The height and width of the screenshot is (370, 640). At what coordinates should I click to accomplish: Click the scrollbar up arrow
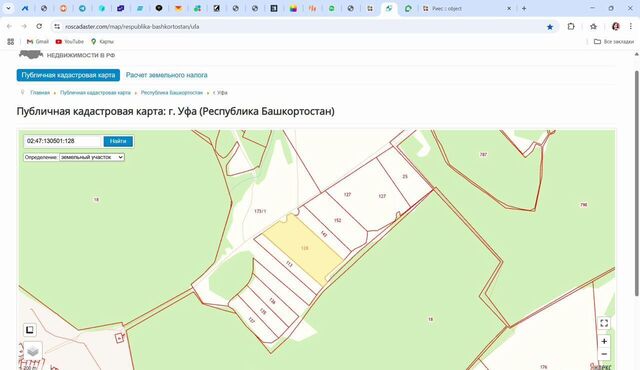[637, 54]
